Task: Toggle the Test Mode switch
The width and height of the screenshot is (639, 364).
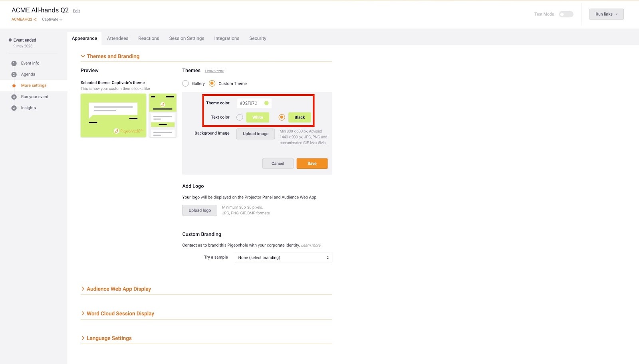Action: pos(566,14)
